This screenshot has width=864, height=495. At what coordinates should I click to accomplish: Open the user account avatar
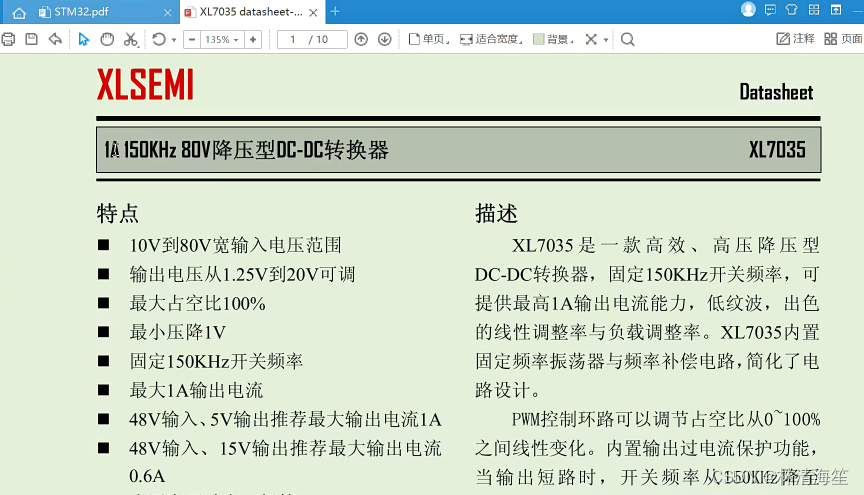click(748, 9)
